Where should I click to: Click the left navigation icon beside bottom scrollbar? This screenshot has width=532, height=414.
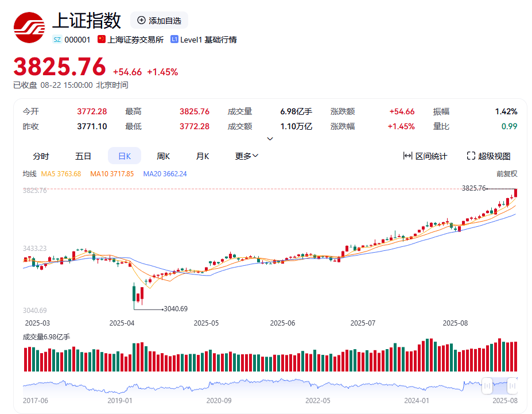(x=487, y=385)
